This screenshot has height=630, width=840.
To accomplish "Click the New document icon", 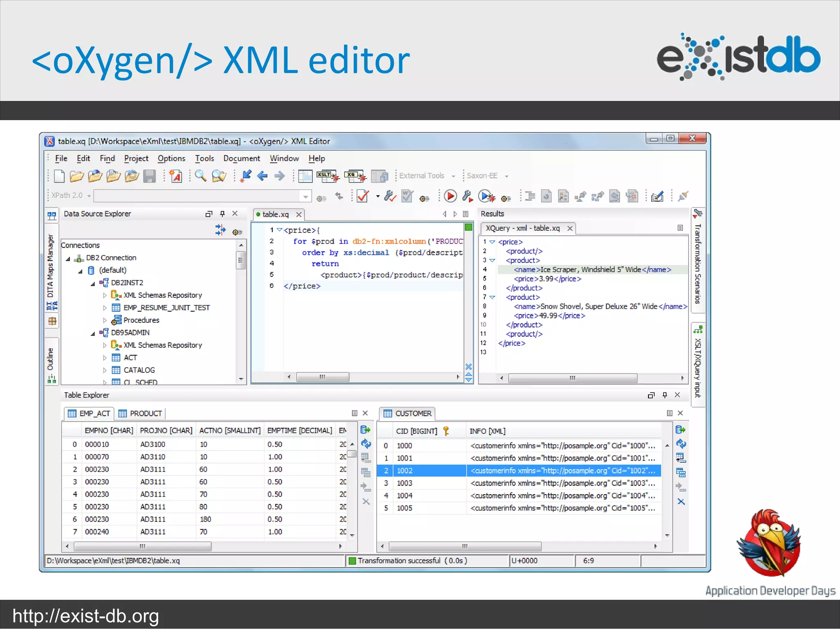I will click(59, 176).
